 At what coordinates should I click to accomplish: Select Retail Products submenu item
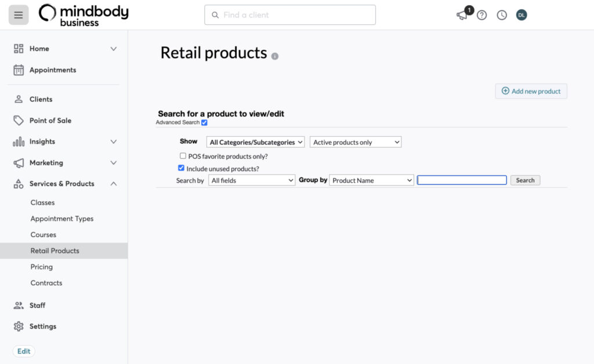pyautogui.click(x=64, y=251)
